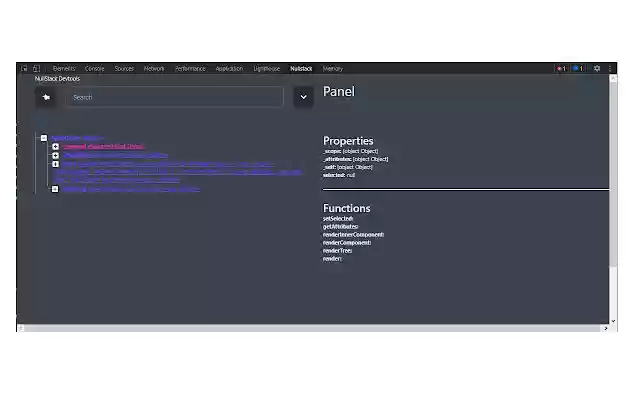Expand the pink-highlighted tree node
This screenshot has width=640, height=400.
pos(56,147)
